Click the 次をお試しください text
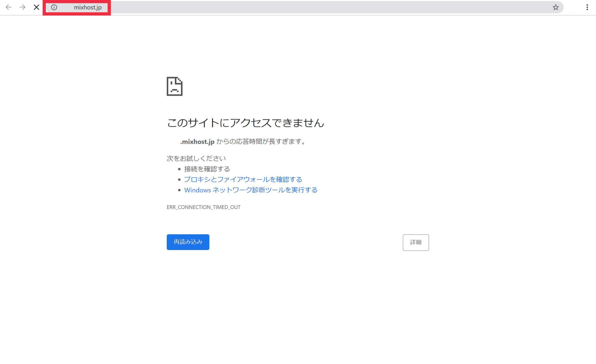 [196, 158]
